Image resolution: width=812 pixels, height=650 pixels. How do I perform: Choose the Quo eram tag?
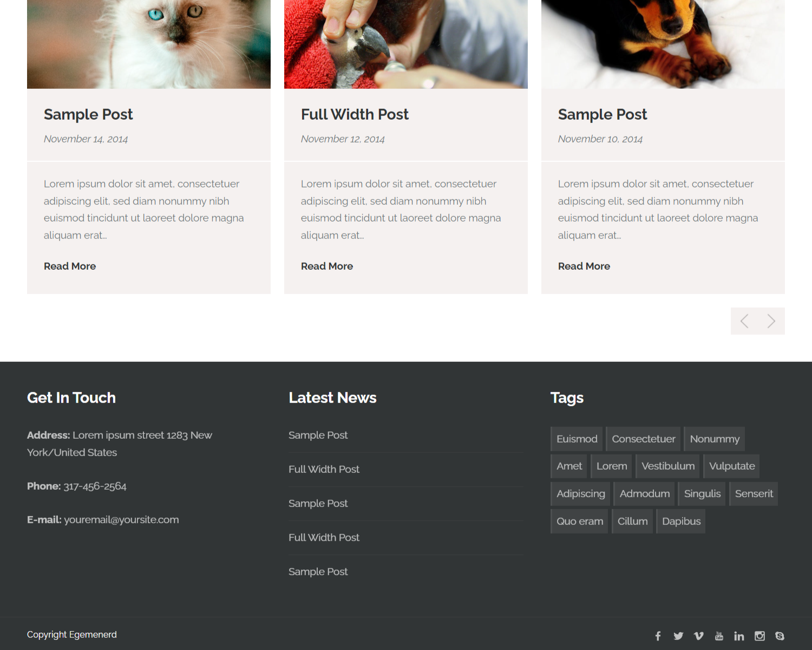579,521
